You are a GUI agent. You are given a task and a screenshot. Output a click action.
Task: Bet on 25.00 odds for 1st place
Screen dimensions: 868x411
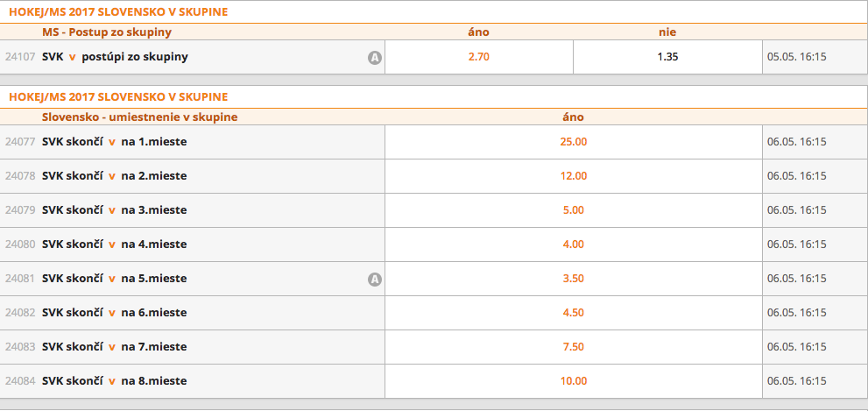coord(573,142)
